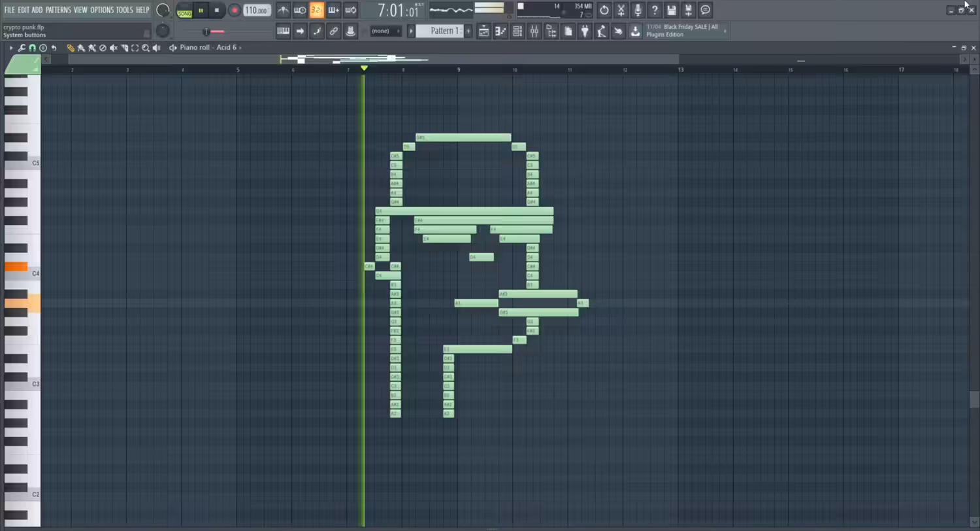
Task: Toggle the arrow auto-scroll icon
Action: [300, 31]
